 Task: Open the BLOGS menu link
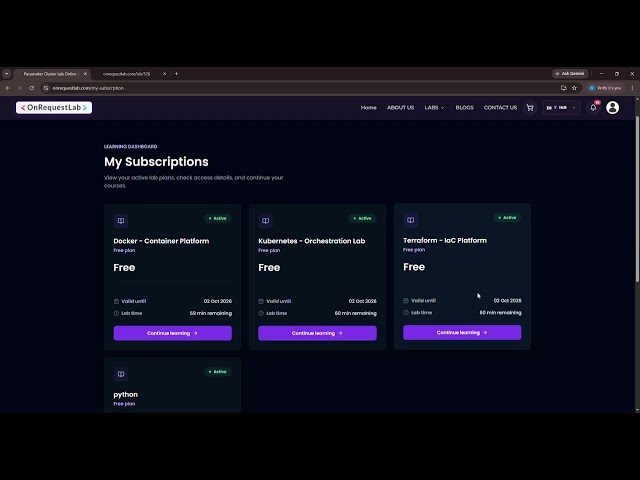pos(464,107)
